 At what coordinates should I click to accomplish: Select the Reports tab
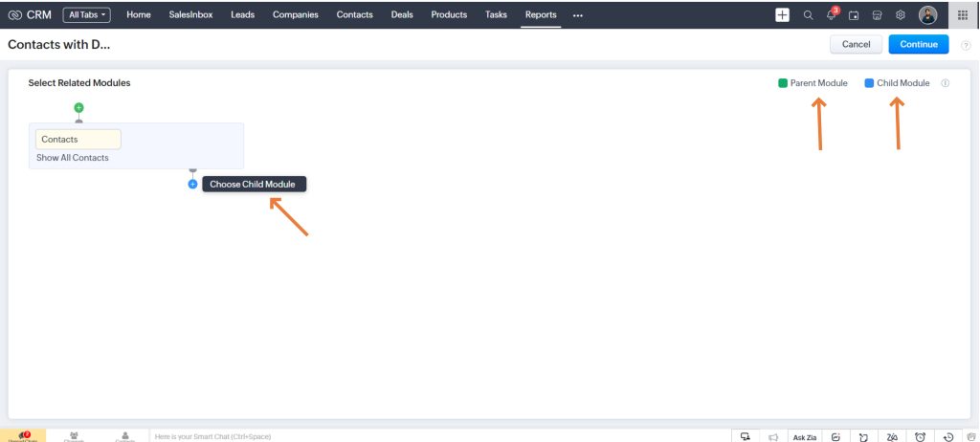541,15
